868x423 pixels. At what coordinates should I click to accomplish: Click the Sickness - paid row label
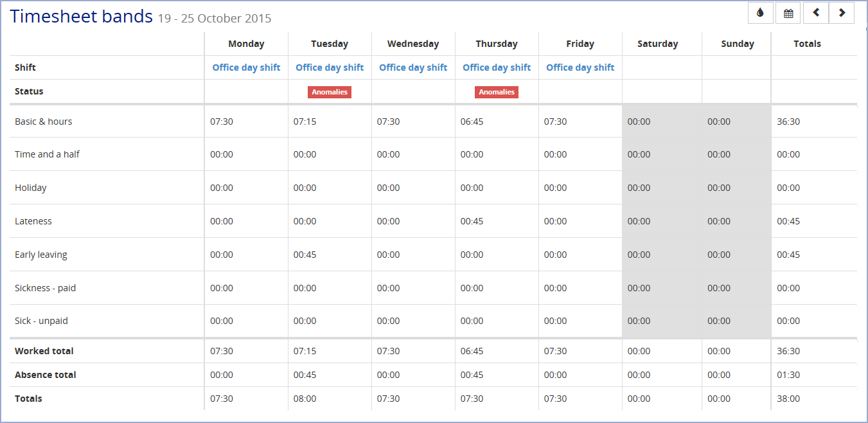click(45, 288)
